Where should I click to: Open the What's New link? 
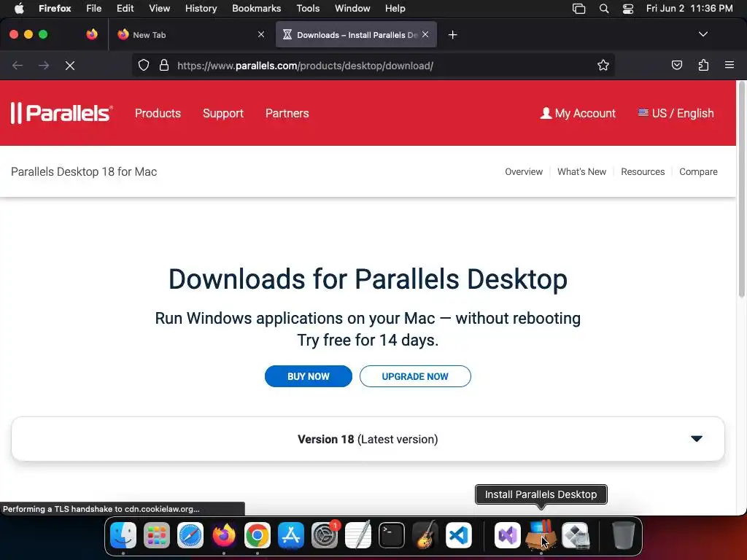(x=581, y=171)
